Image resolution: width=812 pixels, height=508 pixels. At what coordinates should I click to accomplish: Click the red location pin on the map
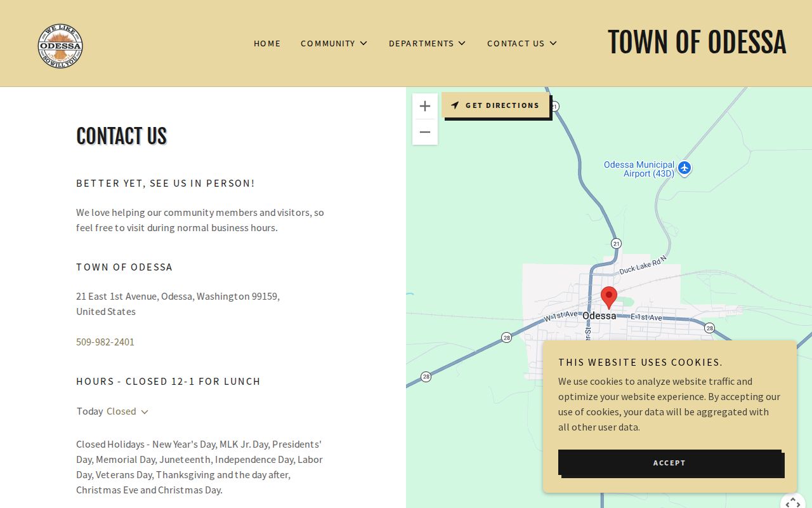coord(609,298)
